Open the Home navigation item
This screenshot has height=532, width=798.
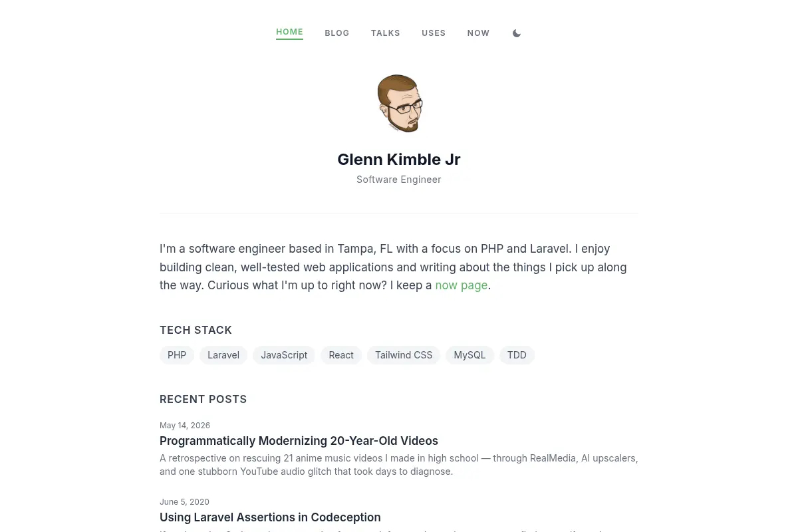point(290,32)
